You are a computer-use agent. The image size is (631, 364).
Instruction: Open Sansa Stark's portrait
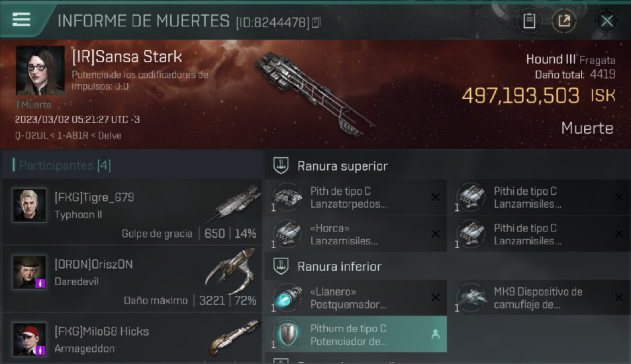click(40, 70)
